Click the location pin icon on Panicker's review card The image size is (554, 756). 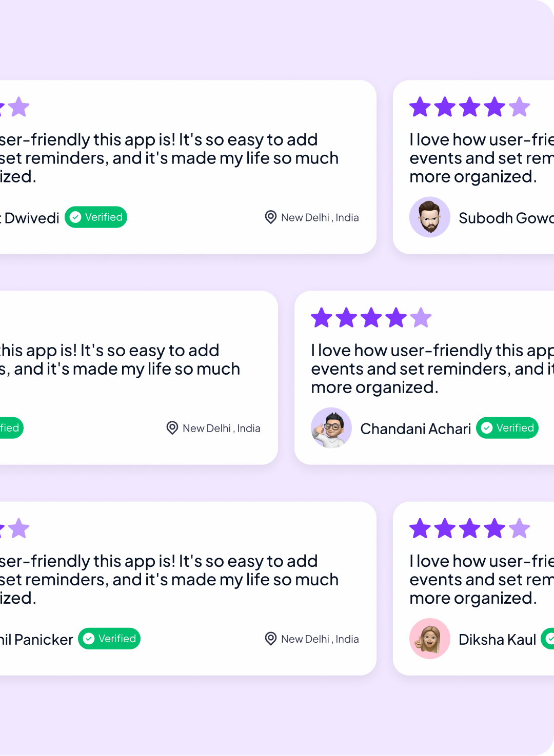270,639
